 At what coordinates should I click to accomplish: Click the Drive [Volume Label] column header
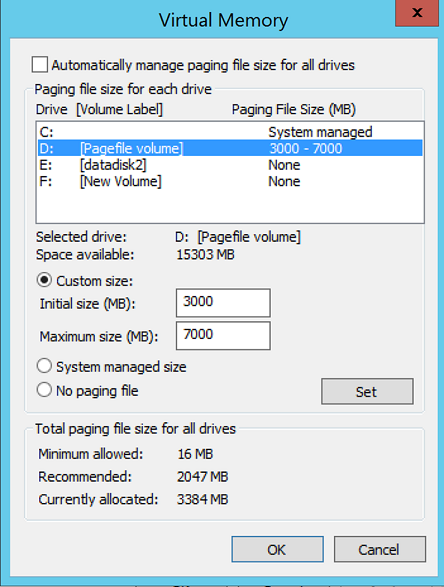tap(99, 109)
